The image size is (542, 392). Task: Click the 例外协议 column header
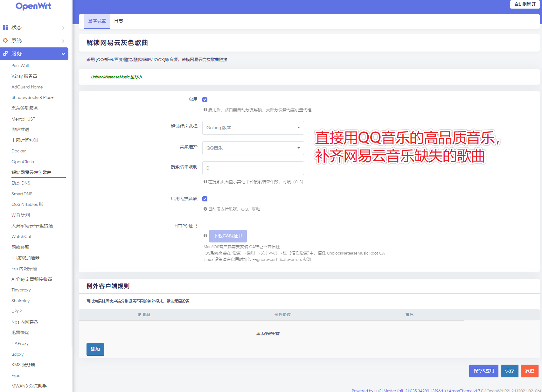[x=282, y=315]
